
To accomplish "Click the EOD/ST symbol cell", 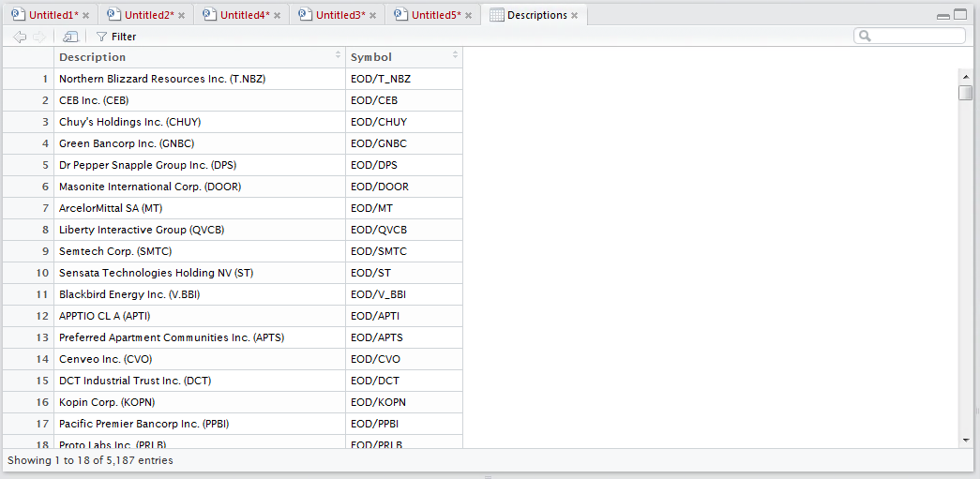I will [x=404, y=272].
